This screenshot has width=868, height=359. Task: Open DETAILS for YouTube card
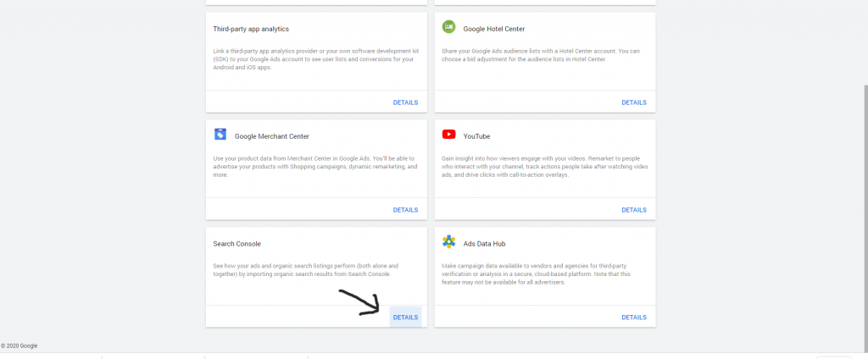[634, 210]
